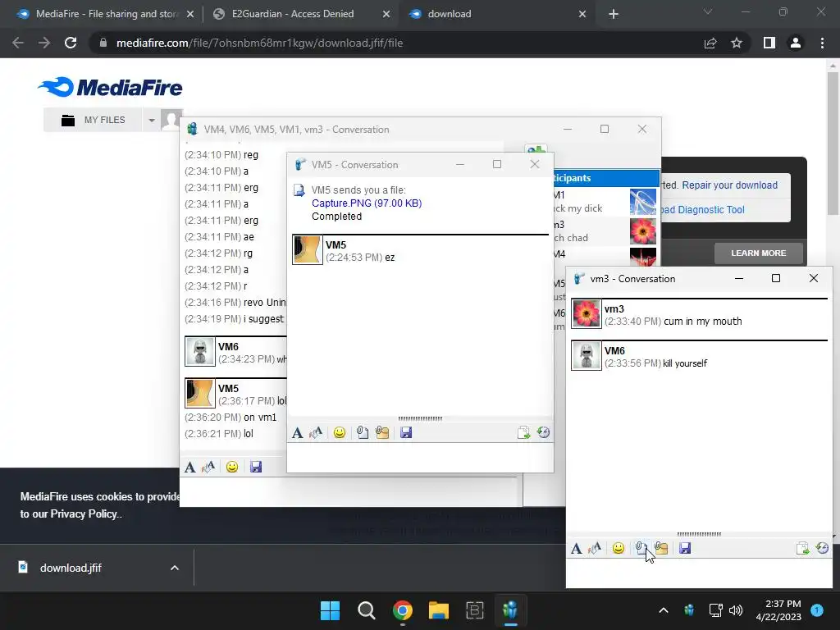Save VM5 conversation with floppy disk icon
The image size is (840, 630).
point(406,433)
